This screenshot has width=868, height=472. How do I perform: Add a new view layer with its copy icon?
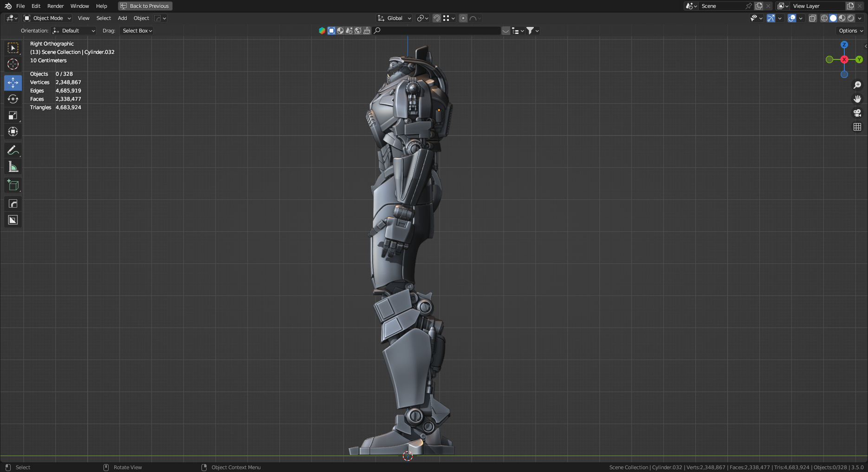(x=850, y=6)
